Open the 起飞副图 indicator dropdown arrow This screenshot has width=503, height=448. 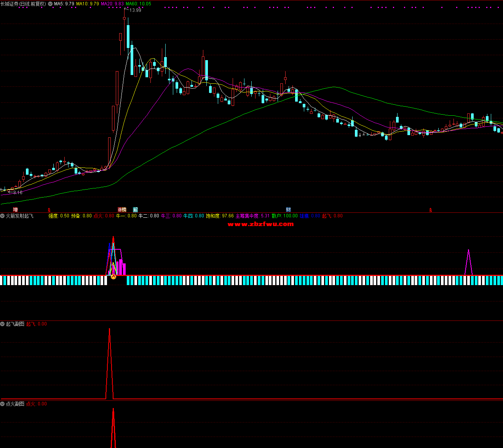3,324
